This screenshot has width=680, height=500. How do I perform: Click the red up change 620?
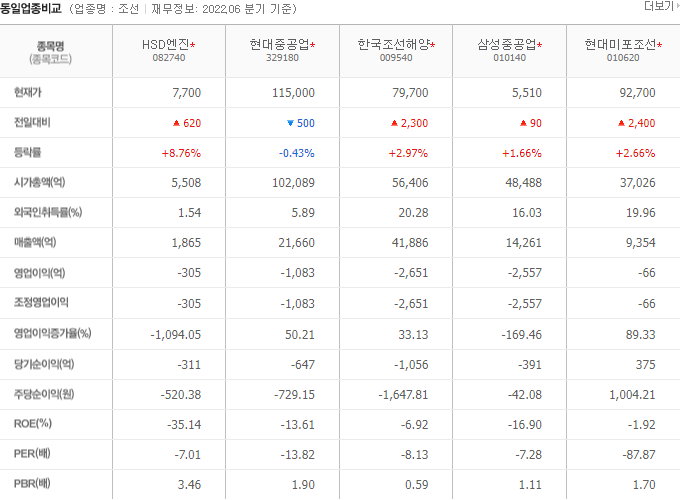187,123
